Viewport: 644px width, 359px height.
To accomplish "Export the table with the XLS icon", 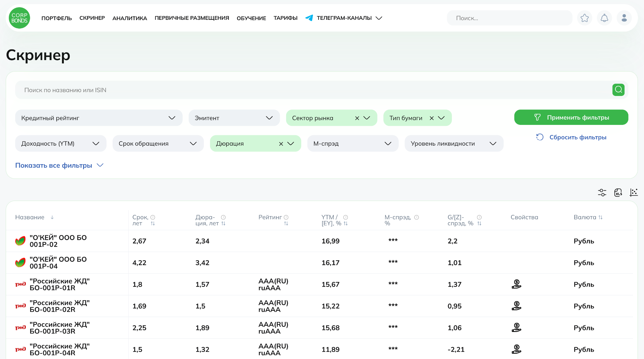I will click(618, 192).
